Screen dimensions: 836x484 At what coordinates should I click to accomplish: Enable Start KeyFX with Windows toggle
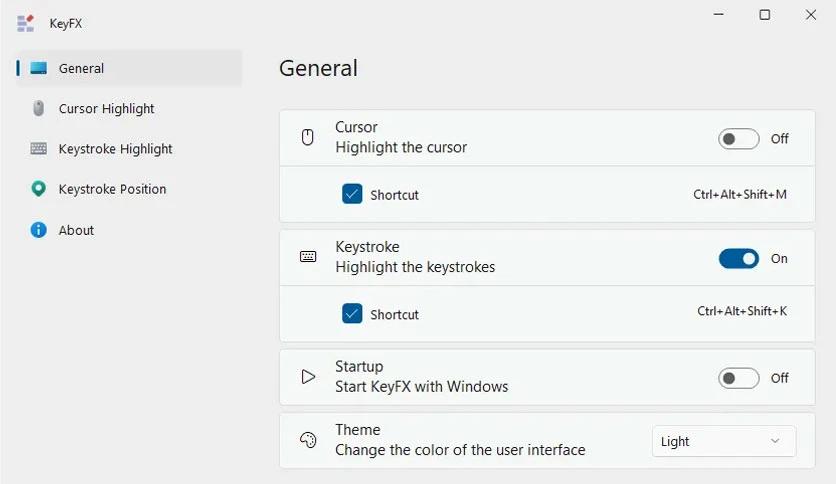[738, 378]
